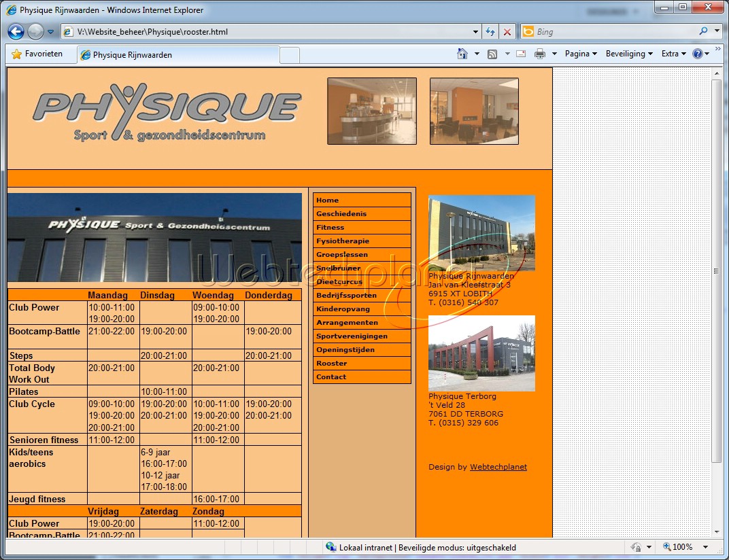Click the Physique logo banner
Screen dimensions: 729x560
pyautogui.click(x=167, y=113)
